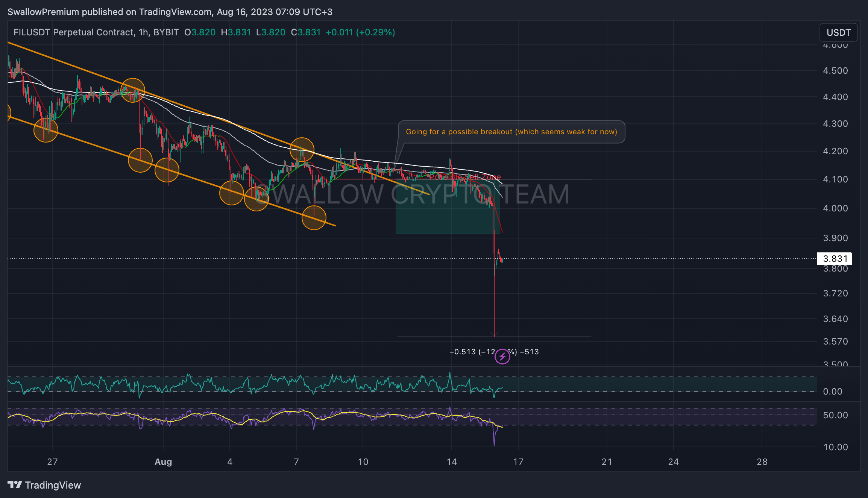This screenshot has width=868, height=498.
Task: Select the 'Going for a possible breakout' callout
Action: (x=511, y=132)
